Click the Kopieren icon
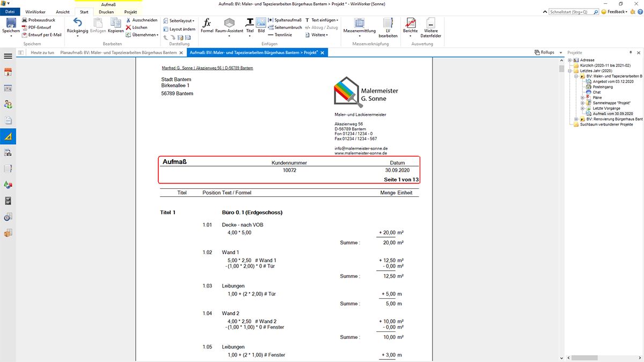Image resolution: width=644 pixels, height=362 pixels. 116,23
